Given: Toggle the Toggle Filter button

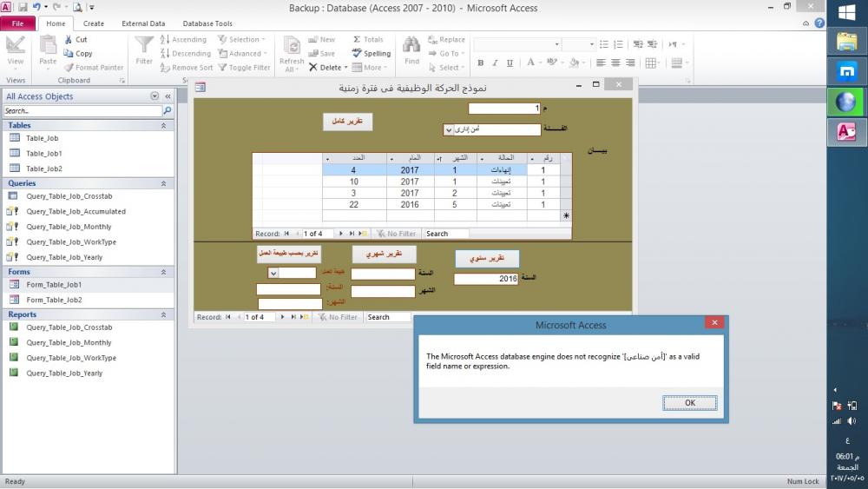Looking at the screenshot, I should [x=244, y=68].
